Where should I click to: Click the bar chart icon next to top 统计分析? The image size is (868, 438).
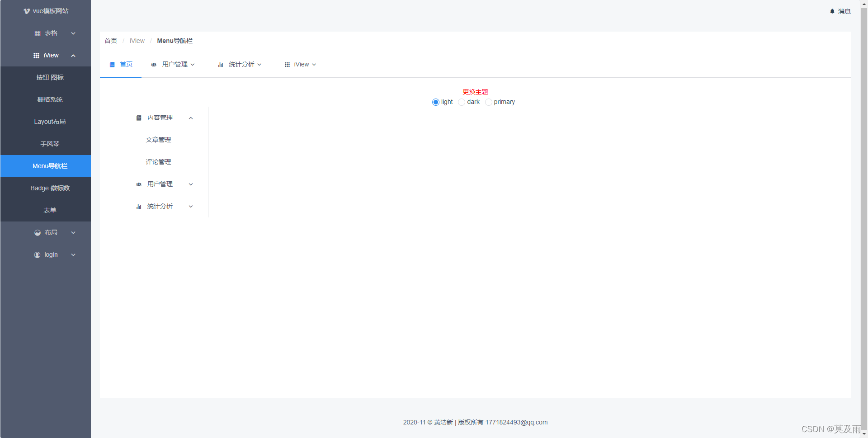[221, 65]
